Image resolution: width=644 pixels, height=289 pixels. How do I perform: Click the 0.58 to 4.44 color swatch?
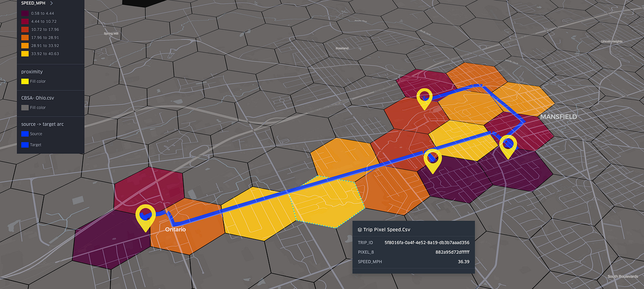coord(25,13)
